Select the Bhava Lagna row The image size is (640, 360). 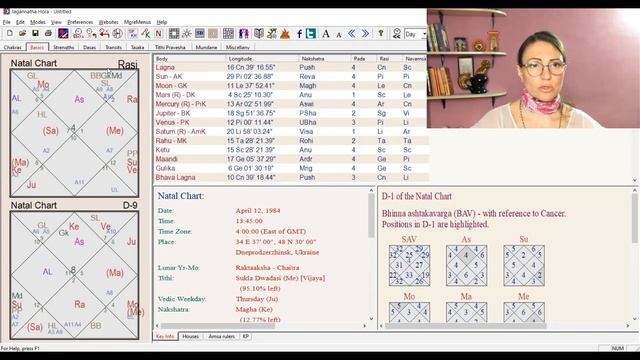291,178
